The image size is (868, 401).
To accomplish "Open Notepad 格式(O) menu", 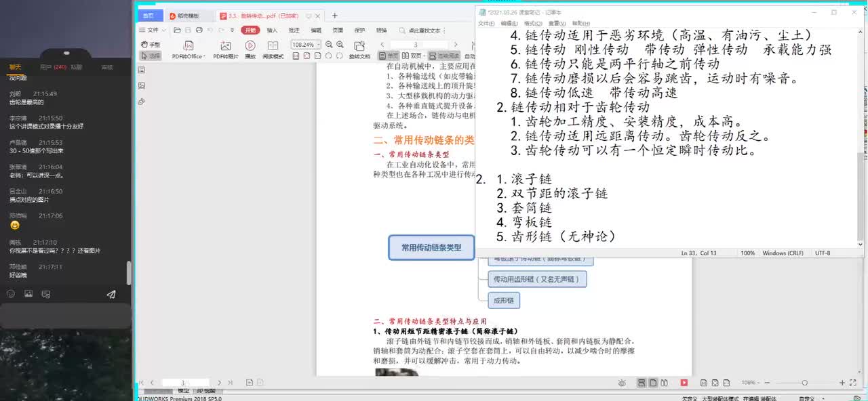I will (x=532, y=23).
